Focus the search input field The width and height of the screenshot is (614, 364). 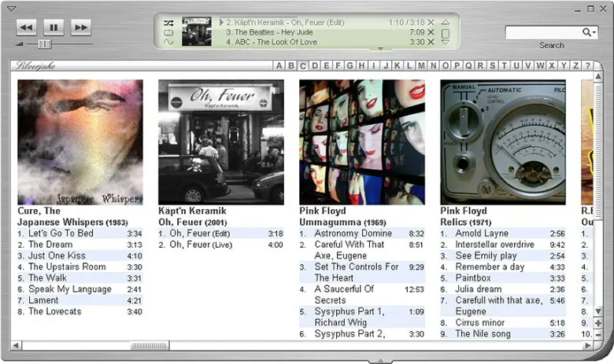tap(543, 32)
